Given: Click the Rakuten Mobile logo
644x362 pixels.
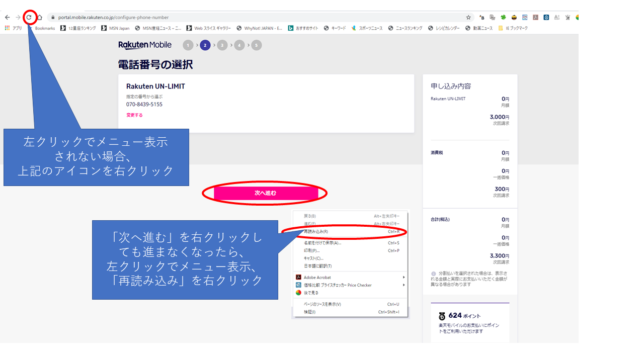Looking at the screenshot, I should [145, 45].
